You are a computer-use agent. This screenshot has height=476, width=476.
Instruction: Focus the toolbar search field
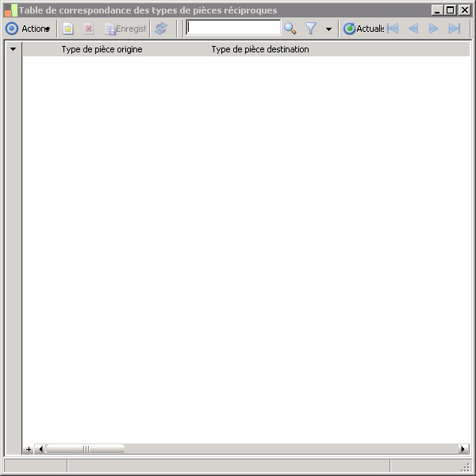point(233,28)
